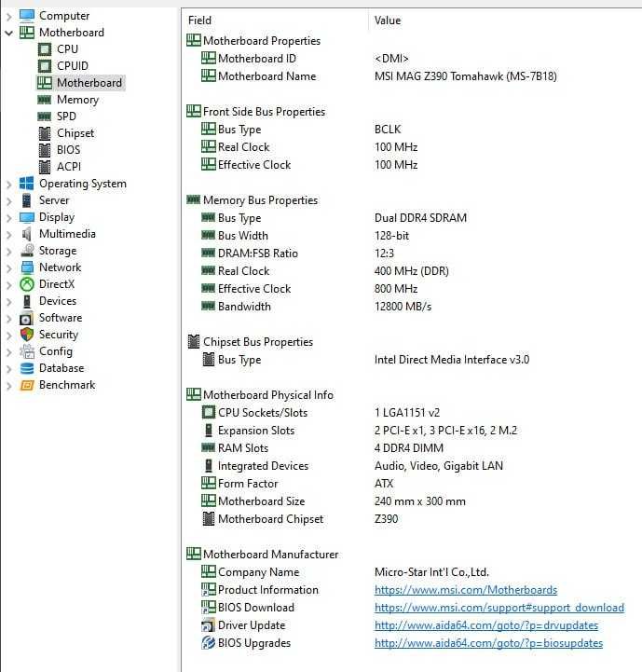Select the Integrated Devices row
642x672 pixels.
[x=263, y=466]
